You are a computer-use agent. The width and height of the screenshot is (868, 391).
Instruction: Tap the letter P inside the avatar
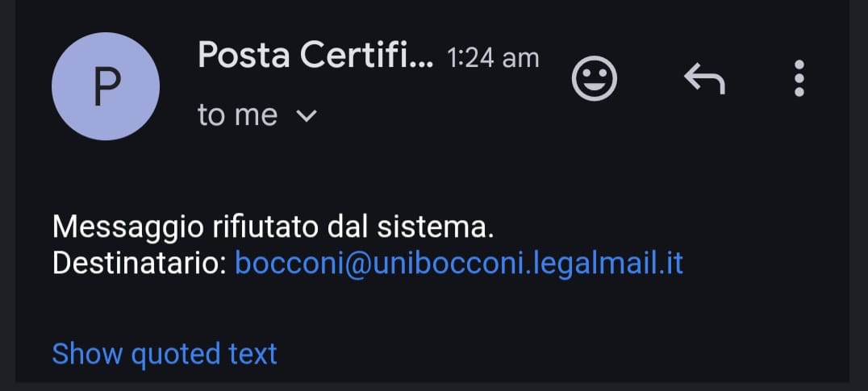click(x=106, y=87)
